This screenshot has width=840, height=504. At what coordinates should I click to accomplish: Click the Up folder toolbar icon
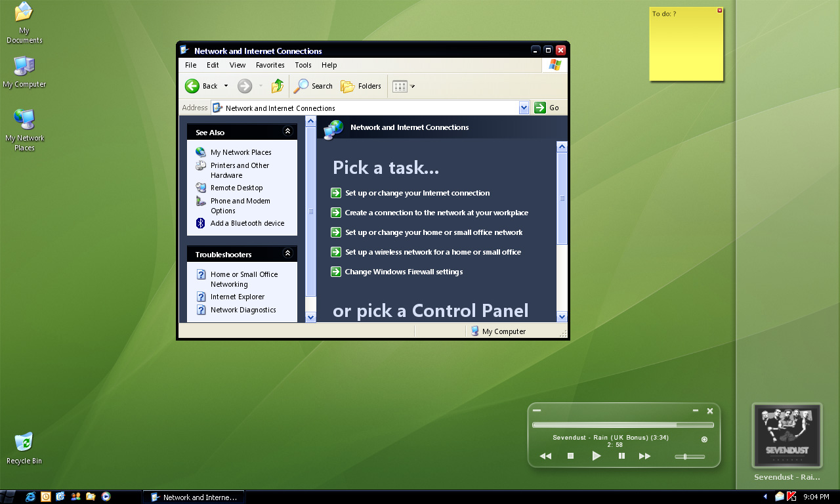point(278,86)
